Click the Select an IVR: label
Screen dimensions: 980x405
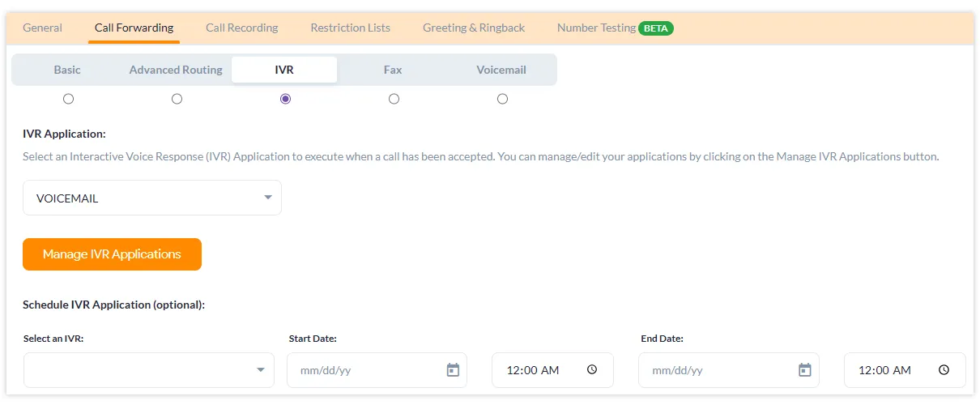pos(53,339)
